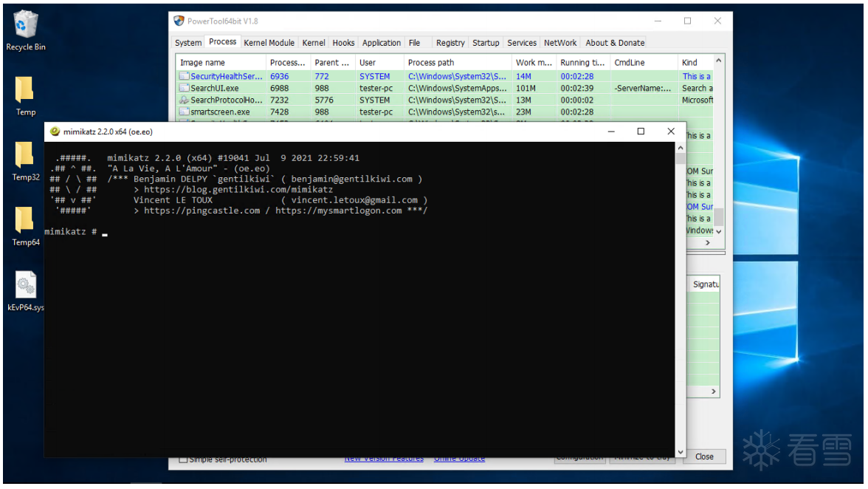Click the 101M work memory cell

coord(526,88)
